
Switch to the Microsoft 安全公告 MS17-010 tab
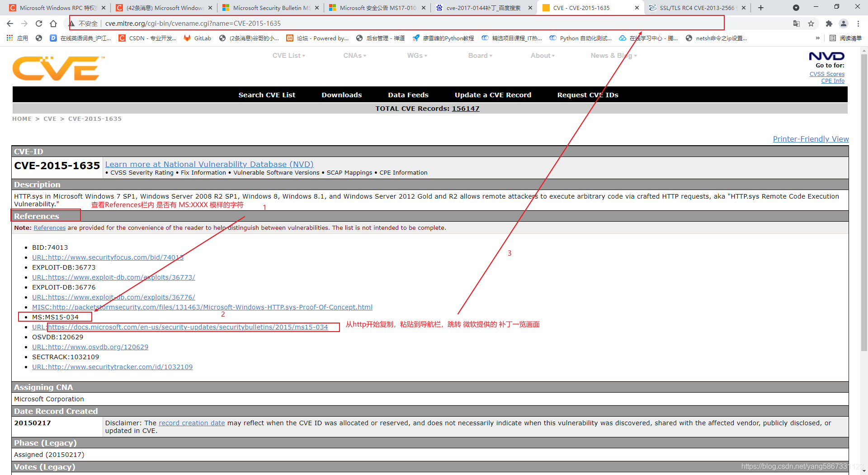377,8
